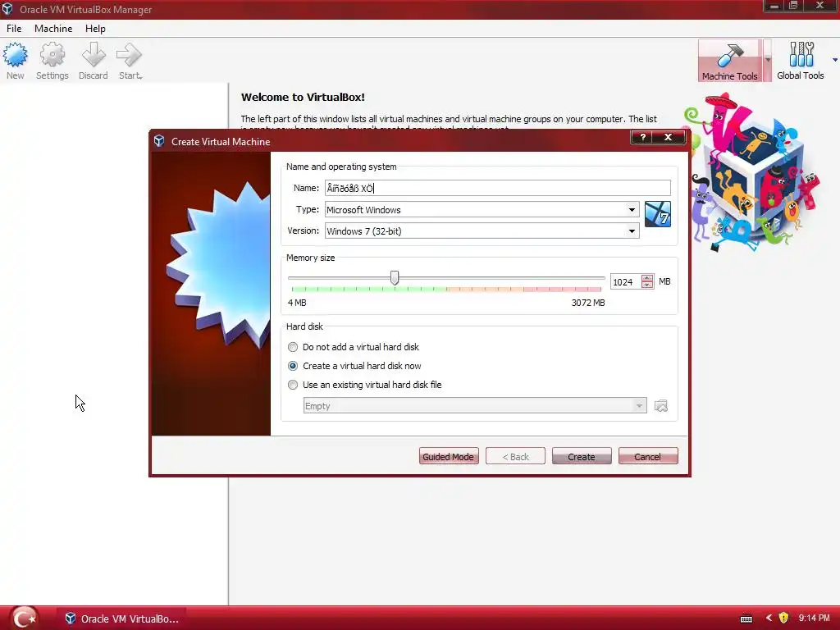The image size is (840, 630).
Task: Select Create a virtual hard disk now
Action: click(x=354, y=366)
